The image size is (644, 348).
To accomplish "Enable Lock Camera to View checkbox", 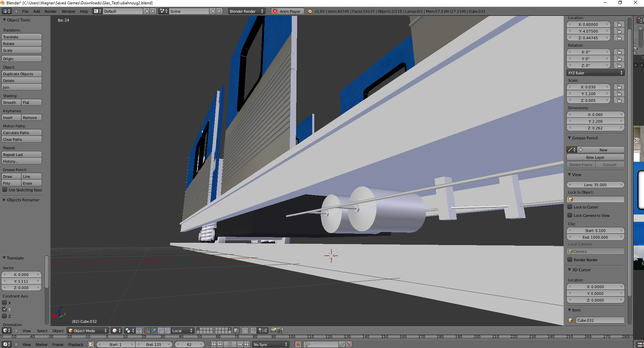I will [570, 216].
